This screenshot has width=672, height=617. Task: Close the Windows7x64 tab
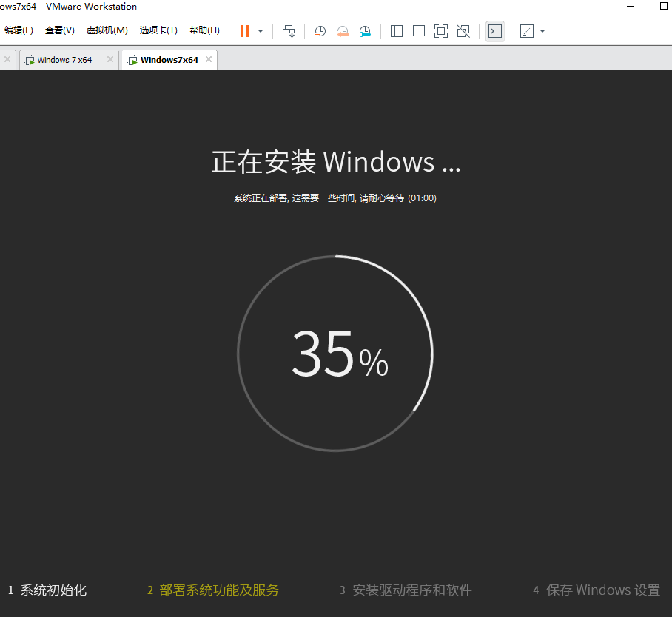pyautogui.click(x=209, y=59)
